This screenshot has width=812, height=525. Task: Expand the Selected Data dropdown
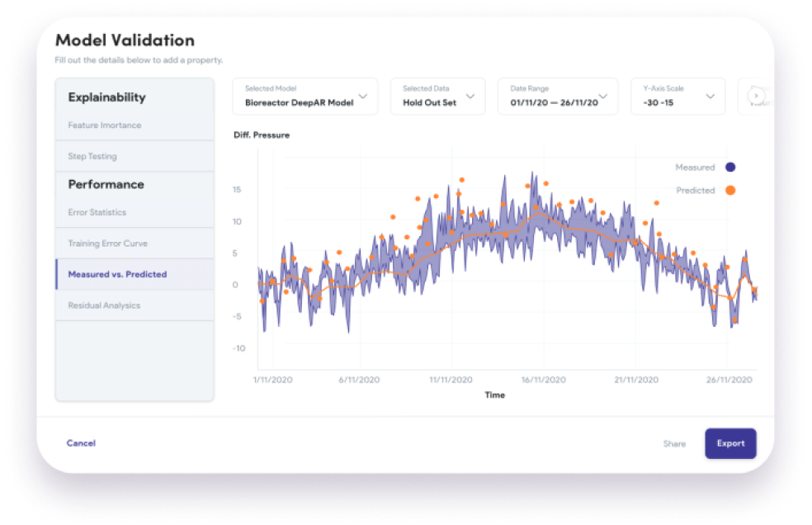(437, 97)
